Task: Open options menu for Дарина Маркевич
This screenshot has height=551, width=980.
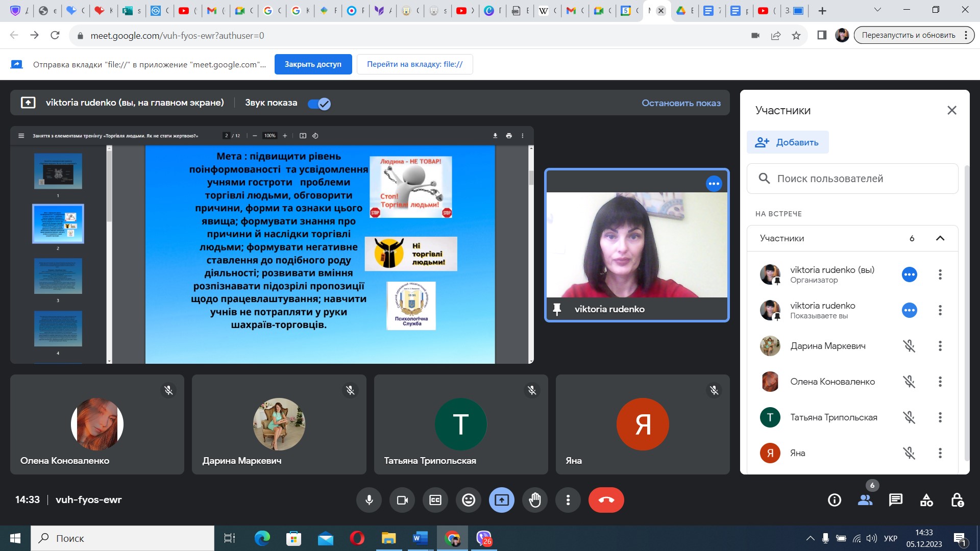Action: [940, 346]
